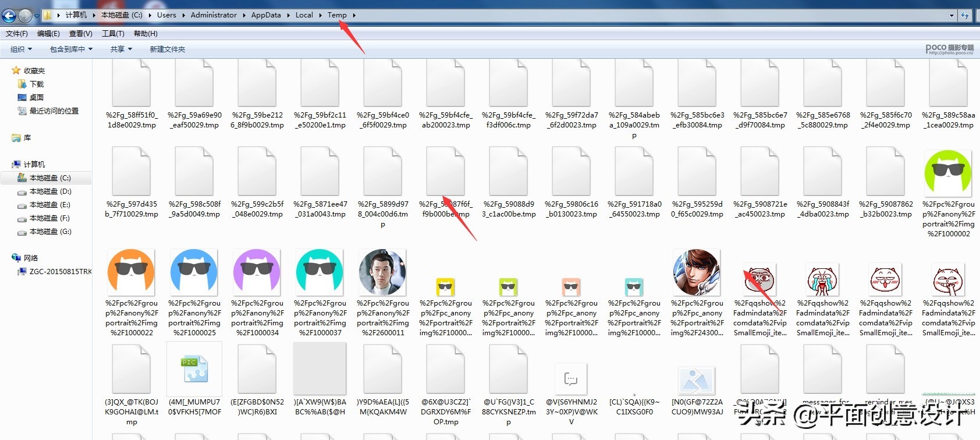The width and height of the screenshot is (980, 440).
Task: Click Temp in the address breadcrumb
Action: (336, 15)
